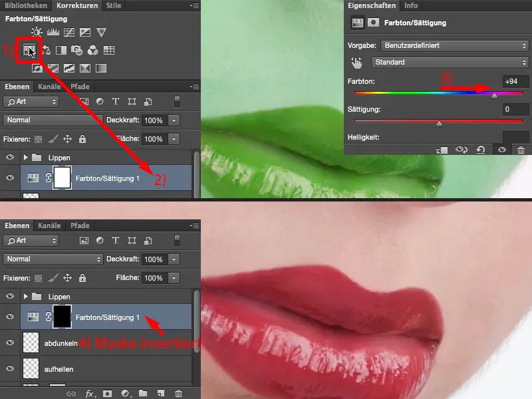Filter for type layers in lower Layers panel
The height and width of the screenshot is (399, 532).
(115, 241)
